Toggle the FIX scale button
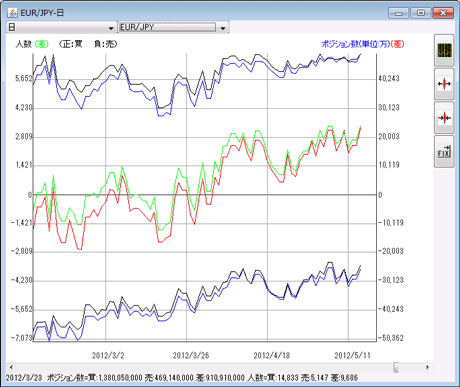Viewport: 460px width, 387px height. 444,152
